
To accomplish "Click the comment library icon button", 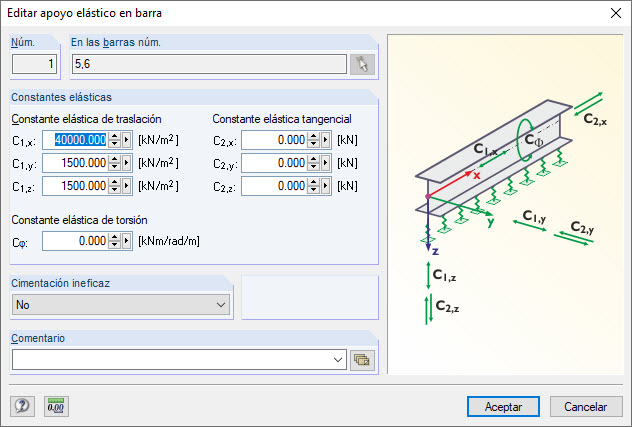I will (362, 359).
